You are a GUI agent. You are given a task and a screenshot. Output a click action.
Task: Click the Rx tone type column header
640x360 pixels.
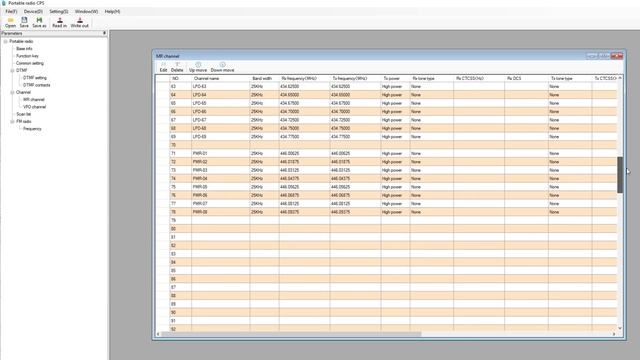[431, 78]
